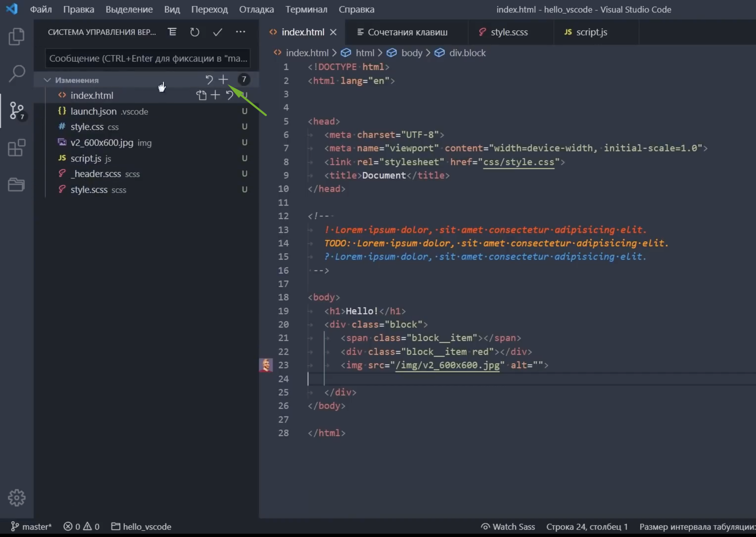The width and height of the screenshot is (756, 537).
Task: Open the Терминал menu
Action: coord(306,9)
